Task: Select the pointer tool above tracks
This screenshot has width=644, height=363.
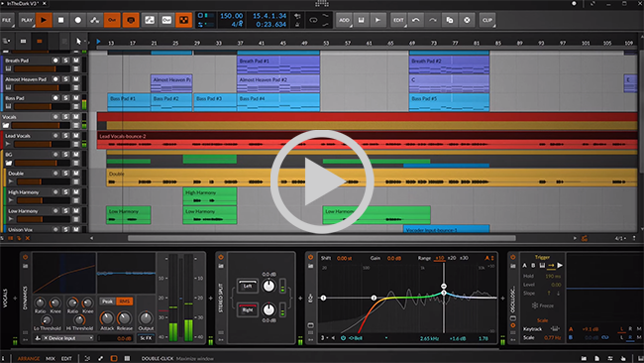Action: 79,42
